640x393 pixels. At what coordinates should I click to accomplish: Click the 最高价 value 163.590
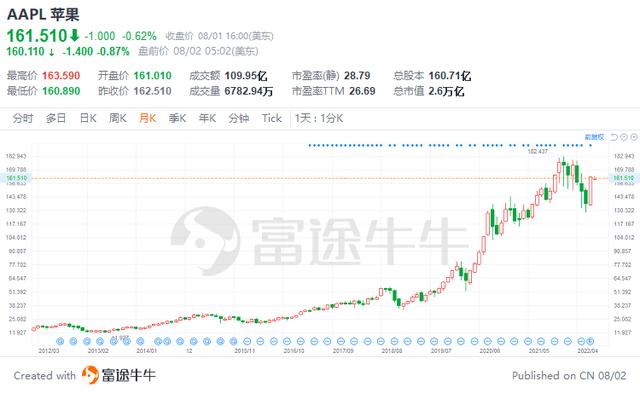point(61,75)
